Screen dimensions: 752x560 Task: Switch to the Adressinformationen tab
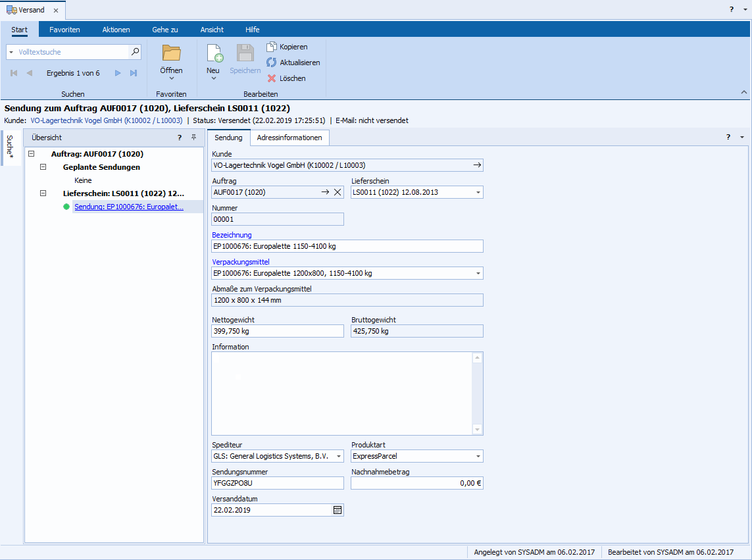coord(289,138)
